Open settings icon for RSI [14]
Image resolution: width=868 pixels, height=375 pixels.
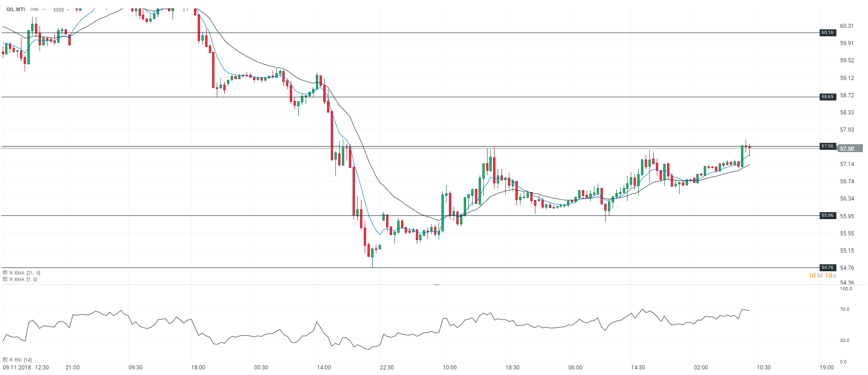(x=5, y=360)
